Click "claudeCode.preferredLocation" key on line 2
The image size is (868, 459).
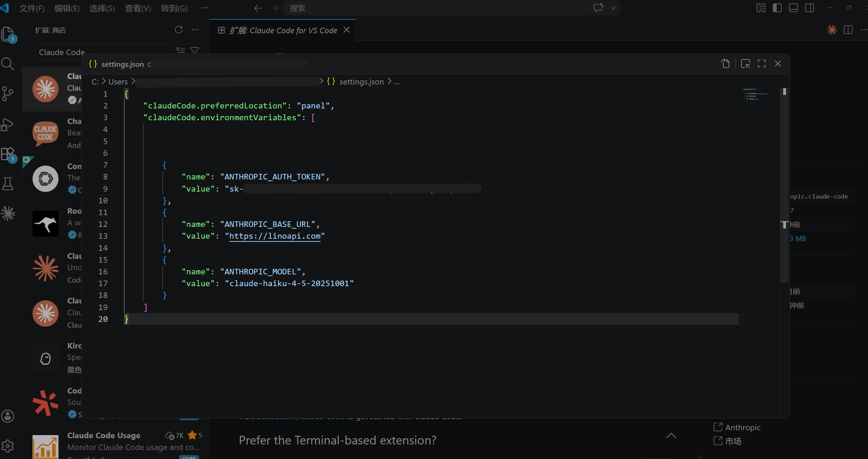[215, 106]
